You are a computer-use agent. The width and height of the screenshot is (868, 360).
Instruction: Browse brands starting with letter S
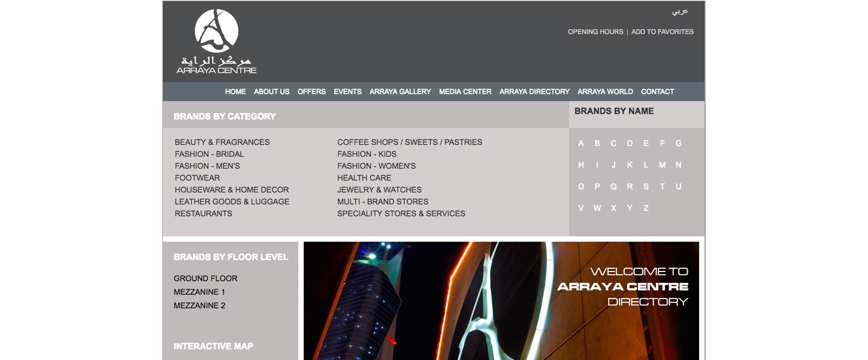[x=646, y=186]
